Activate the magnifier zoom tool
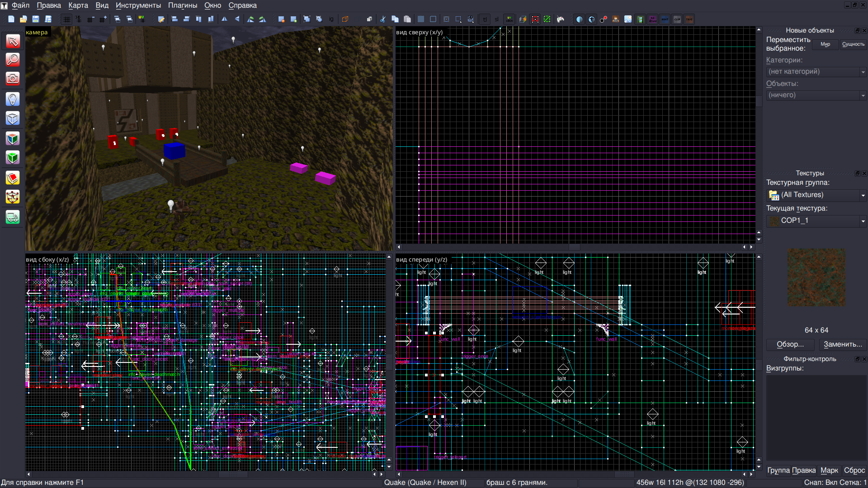This screenshot has height=488, width=868. (13, 60)
